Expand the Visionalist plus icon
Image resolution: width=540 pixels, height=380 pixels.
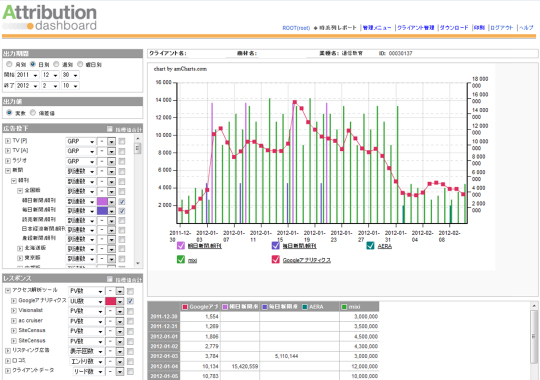click(14, 310)
